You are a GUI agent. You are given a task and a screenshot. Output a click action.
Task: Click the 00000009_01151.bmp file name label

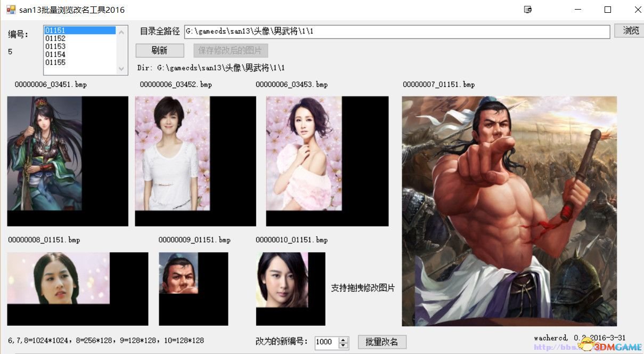[194, 240]
